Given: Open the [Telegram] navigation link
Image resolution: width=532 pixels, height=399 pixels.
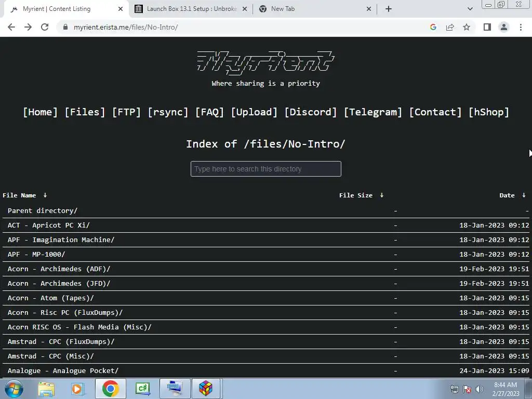Looking at the screenshot, I should tap(373, 112).
